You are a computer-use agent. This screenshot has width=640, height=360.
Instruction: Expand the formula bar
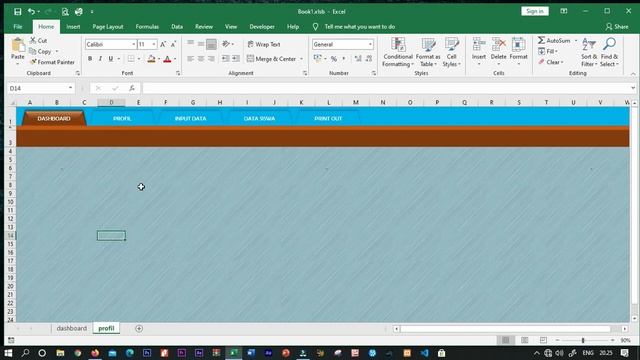(633, 88)
